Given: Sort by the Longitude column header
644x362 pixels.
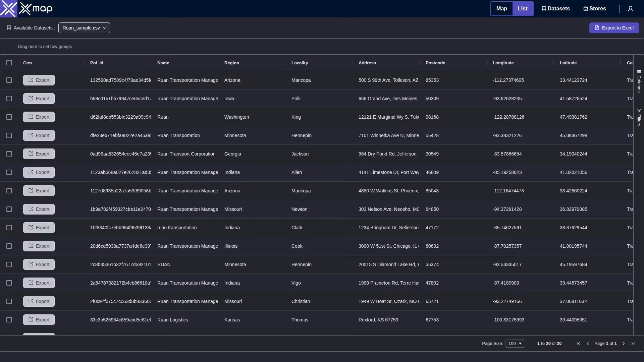Looking at the screenshot, I should pos(503,63).
